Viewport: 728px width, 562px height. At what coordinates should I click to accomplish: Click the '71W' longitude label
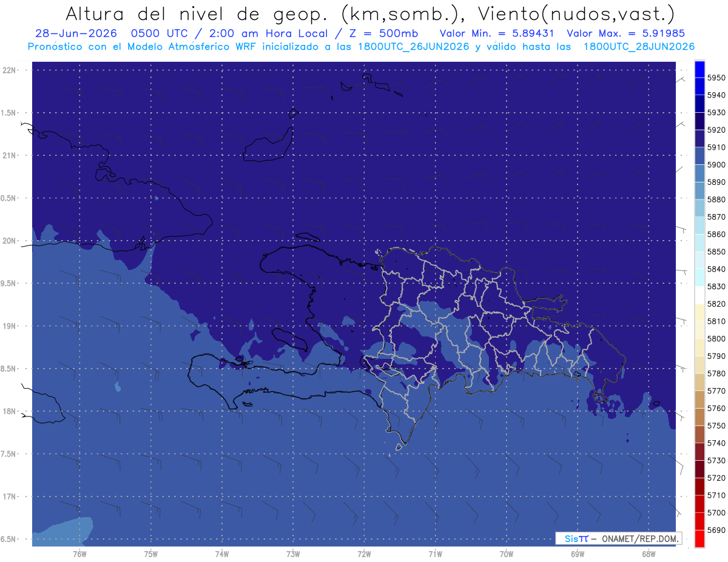tap(435, 554)
